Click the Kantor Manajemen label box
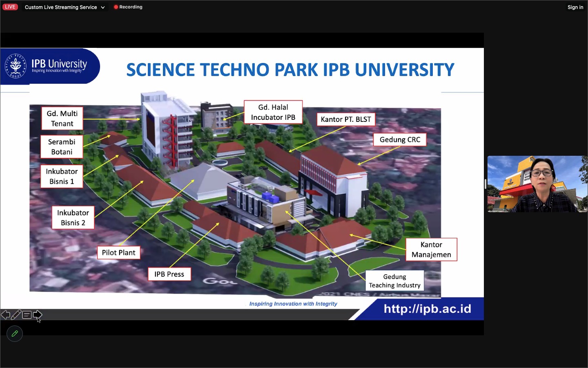 (431, 249)
